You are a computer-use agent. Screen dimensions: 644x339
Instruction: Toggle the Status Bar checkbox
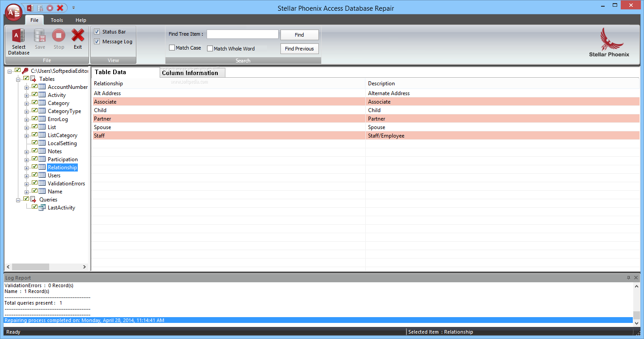click(97, 32)
